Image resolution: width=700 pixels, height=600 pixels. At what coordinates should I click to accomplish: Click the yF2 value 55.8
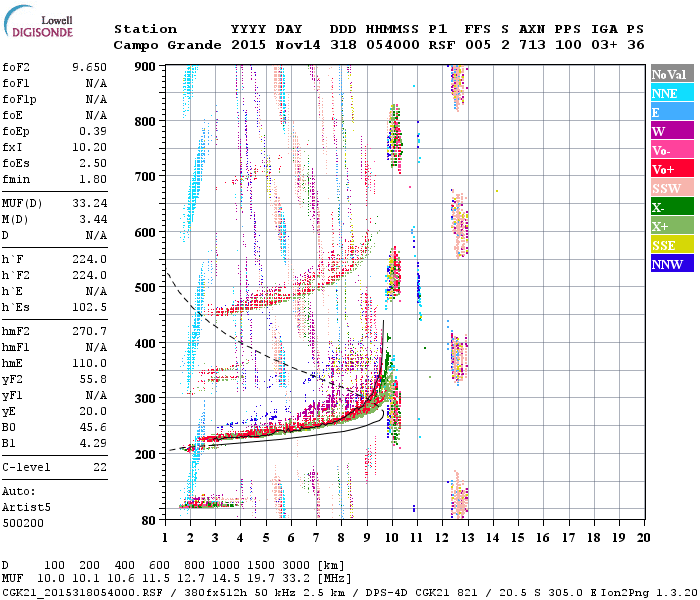click(x=93, y=379)
